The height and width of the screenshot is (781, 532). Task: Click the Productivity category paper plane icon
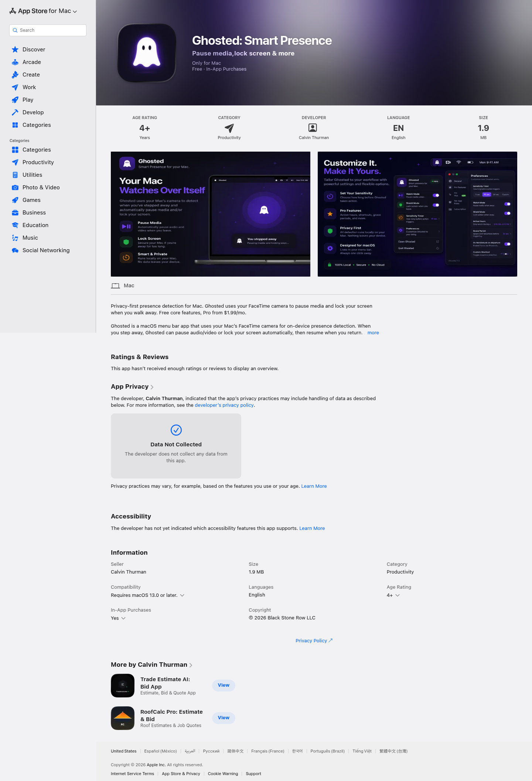(x=229, y=128)
